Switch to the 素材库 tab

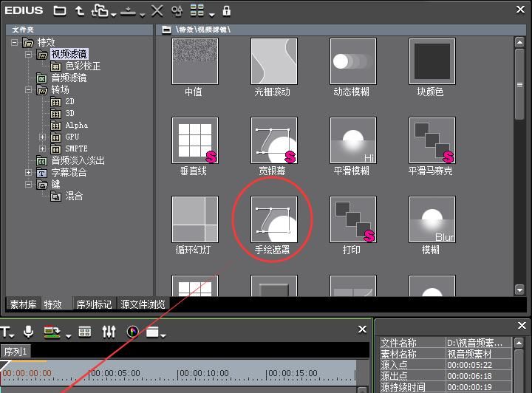point(23,304)
